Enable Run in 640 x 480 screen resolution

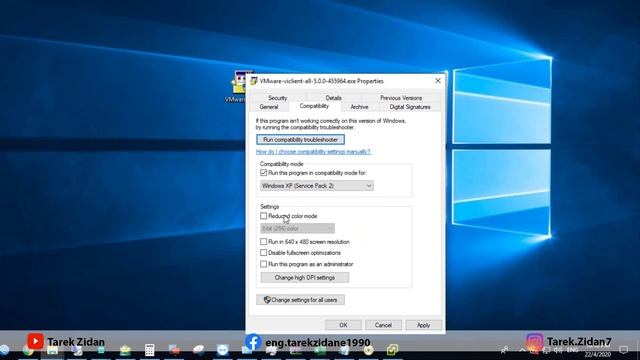click(x=264, y=242)
